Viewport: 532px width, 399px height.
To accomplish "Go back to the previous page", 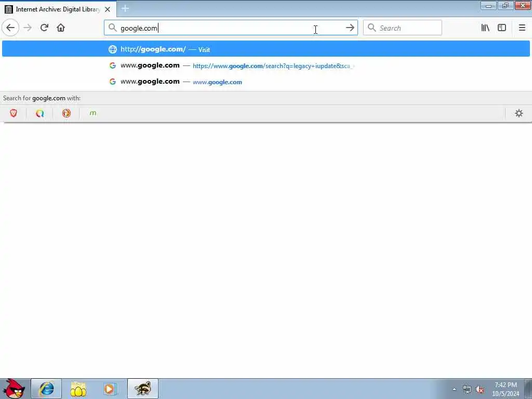I will [10, 28].
